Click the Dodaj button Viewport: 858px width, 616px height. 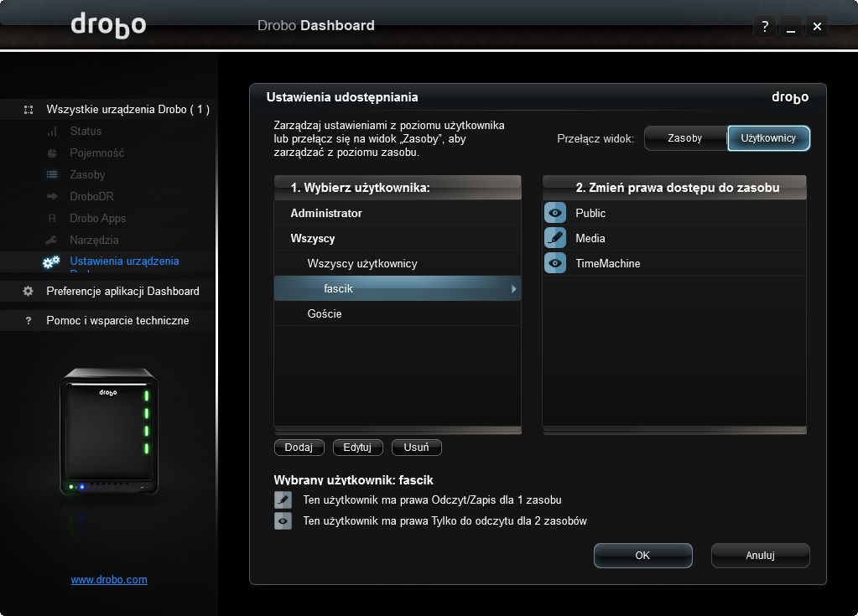299,448
